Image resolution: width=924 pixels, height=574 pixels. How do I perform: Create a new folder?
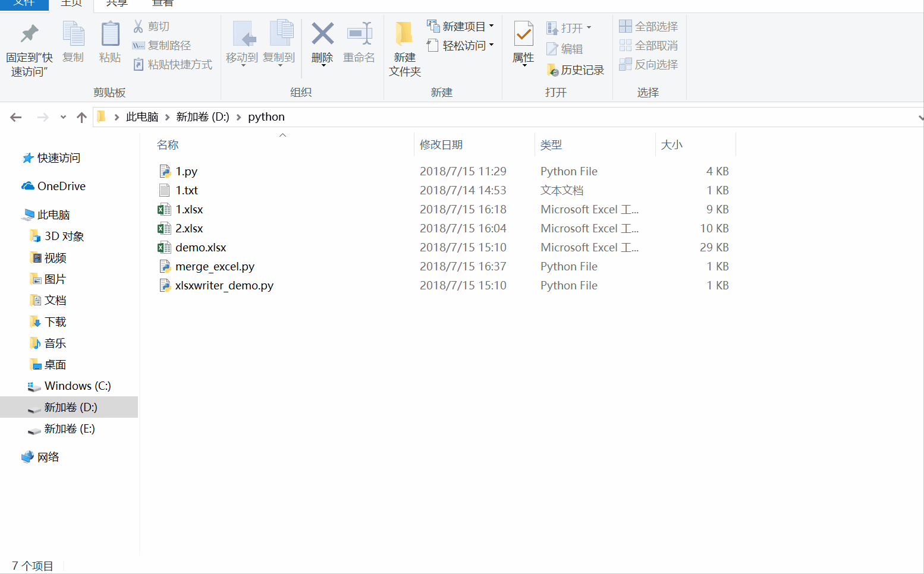click(404, 48)
